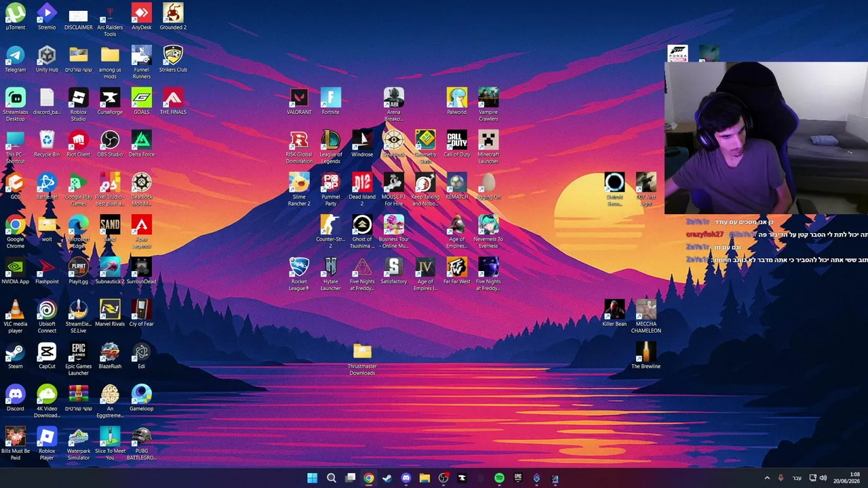Screen dimensions: 868x488
Task: Open Steam from the taskbar
Action: [x=387, y=479]
